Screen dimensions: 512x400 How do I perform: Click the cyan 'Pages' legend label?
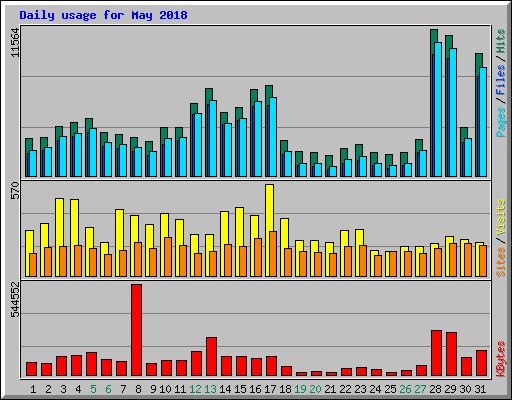coord(500,122)
